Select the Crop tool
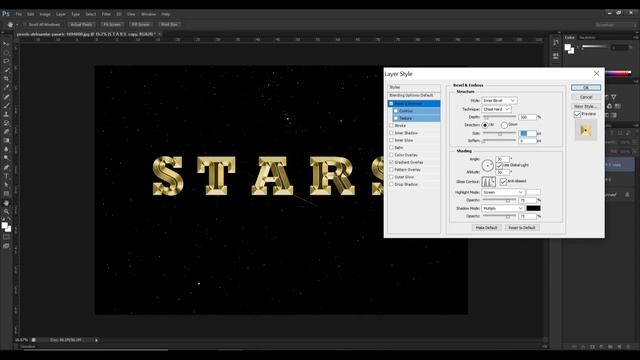This screenshot has width=640, height=360. 6,78
